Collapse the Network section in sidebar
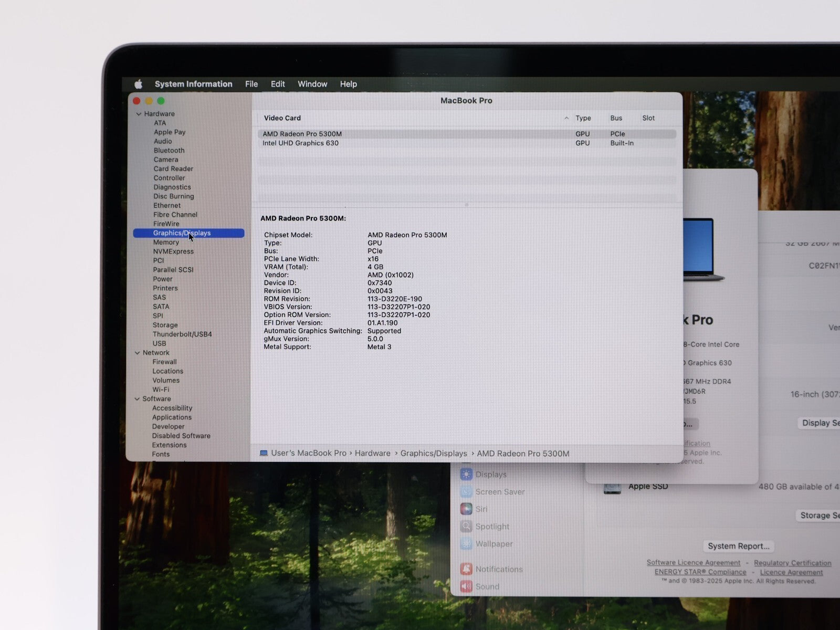 pyautogui.click(x=138, y=353)
